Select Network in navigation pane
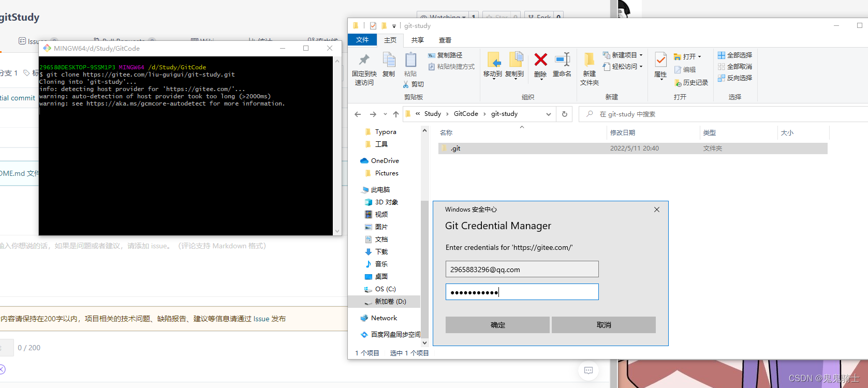The image size is (868, 388). tap(384, 318)
